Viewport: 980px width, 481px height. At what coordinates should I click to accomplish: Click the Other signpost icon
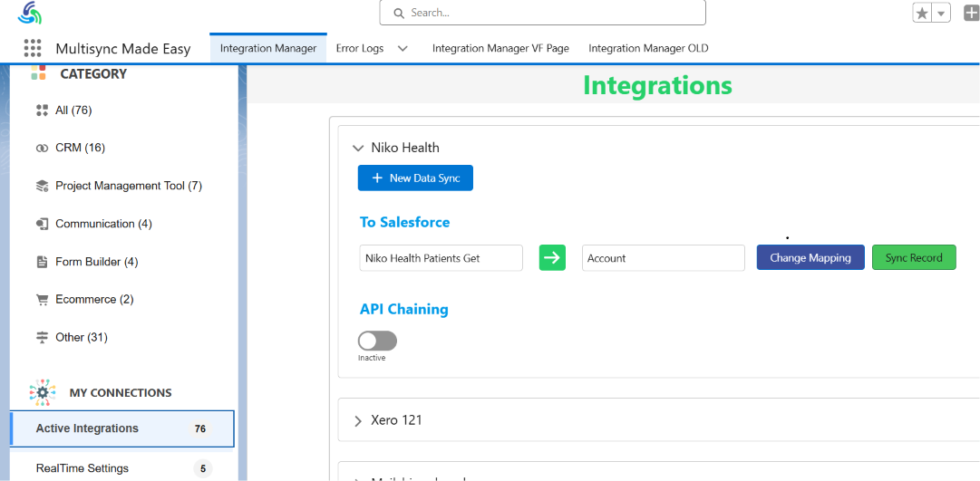coord(42,337)
